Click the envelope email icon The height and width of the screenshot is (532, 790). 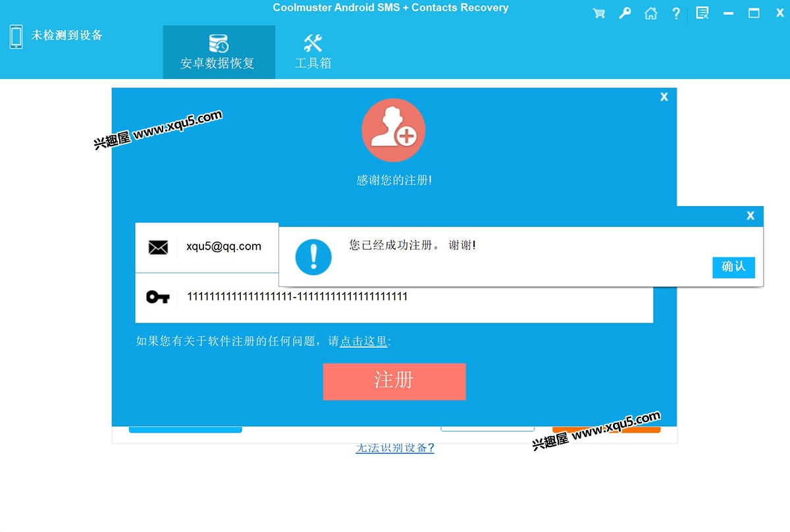point(158,248)
